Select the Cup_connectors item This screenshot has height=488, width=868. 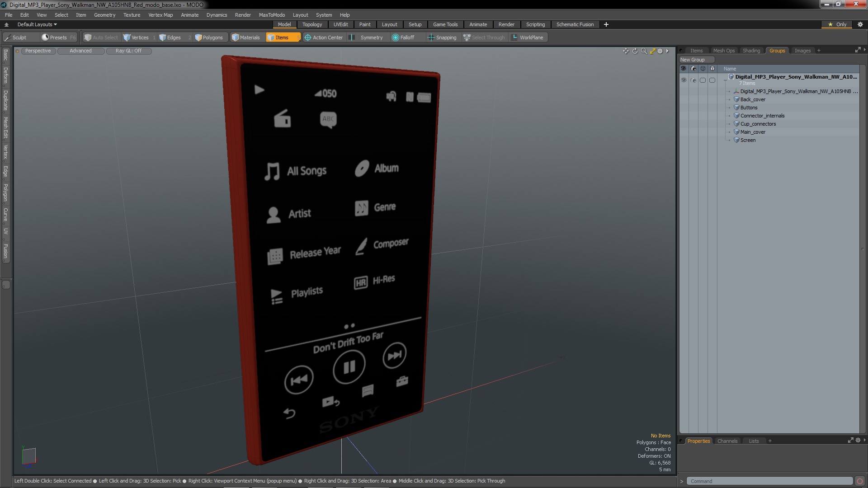tap(758, 124)
